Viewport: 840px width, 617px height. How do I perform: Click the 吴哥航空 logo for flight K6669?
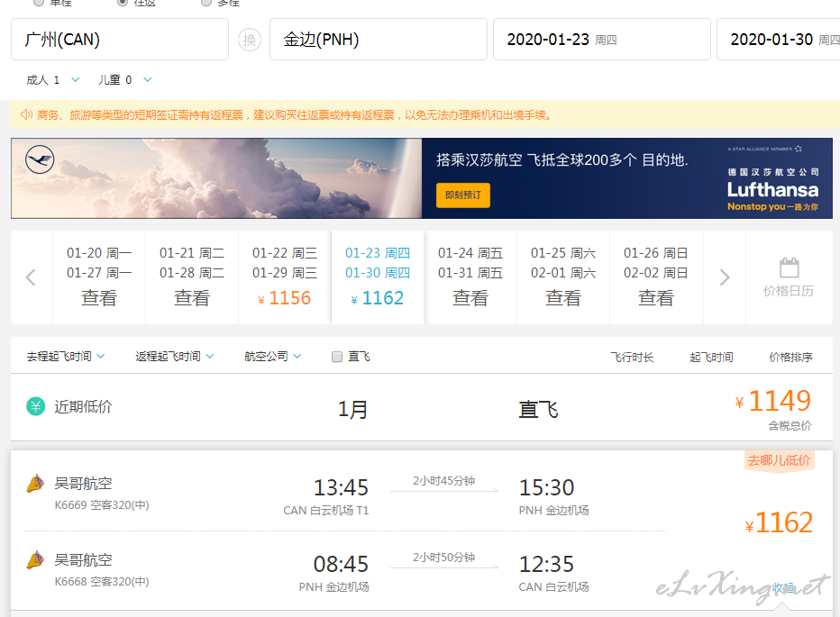35,484
